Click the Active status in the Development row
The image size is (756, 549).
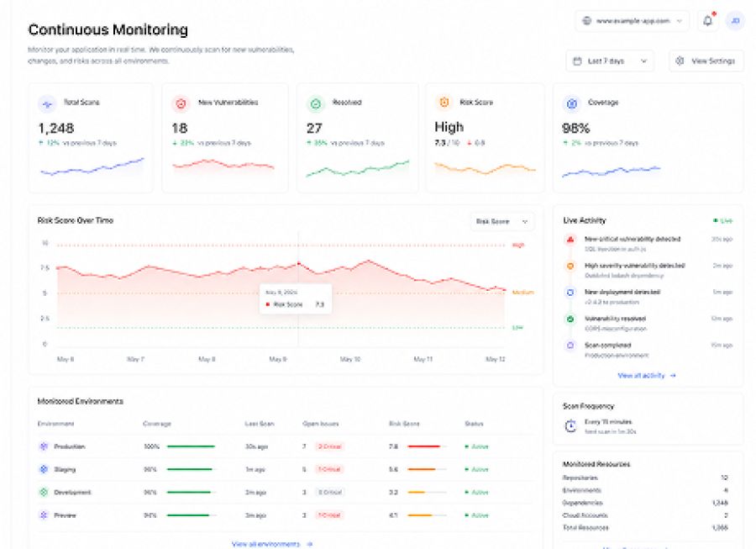[x=477, y=492]
